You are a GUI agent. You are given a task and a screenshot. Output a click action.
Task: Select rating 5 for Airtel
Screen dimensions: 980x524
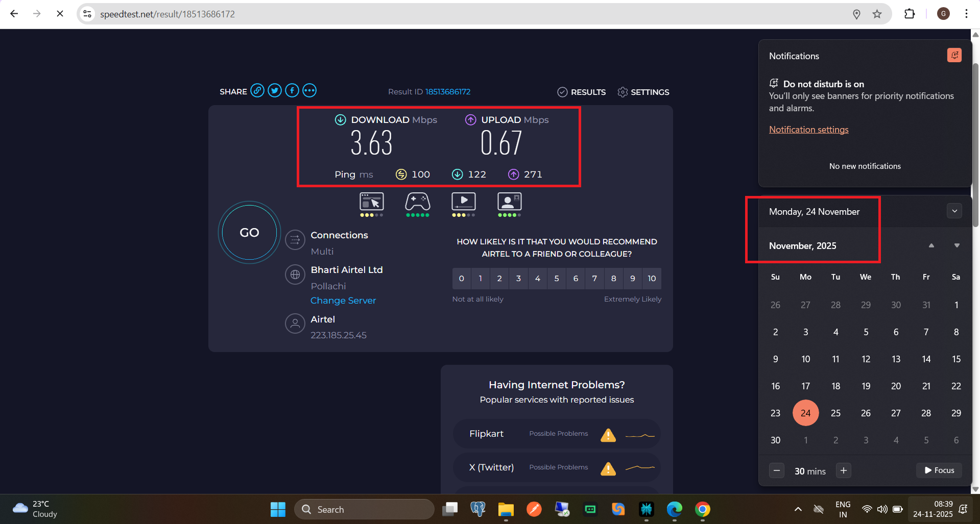pos(557,279)
